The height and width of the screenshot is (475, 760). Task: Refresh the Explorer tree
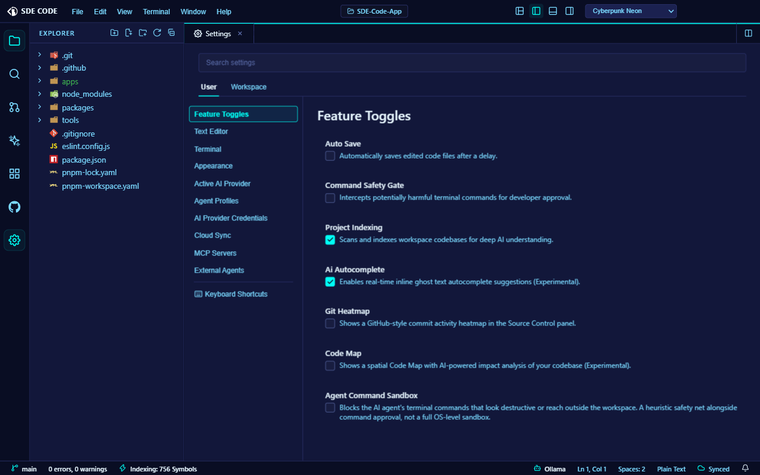tap(157, 33)
